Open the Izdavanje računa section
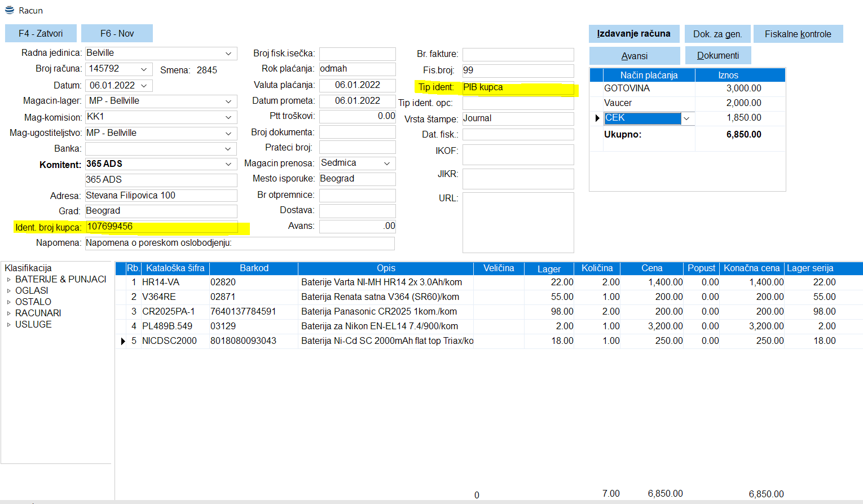 [x=633, y=34]
